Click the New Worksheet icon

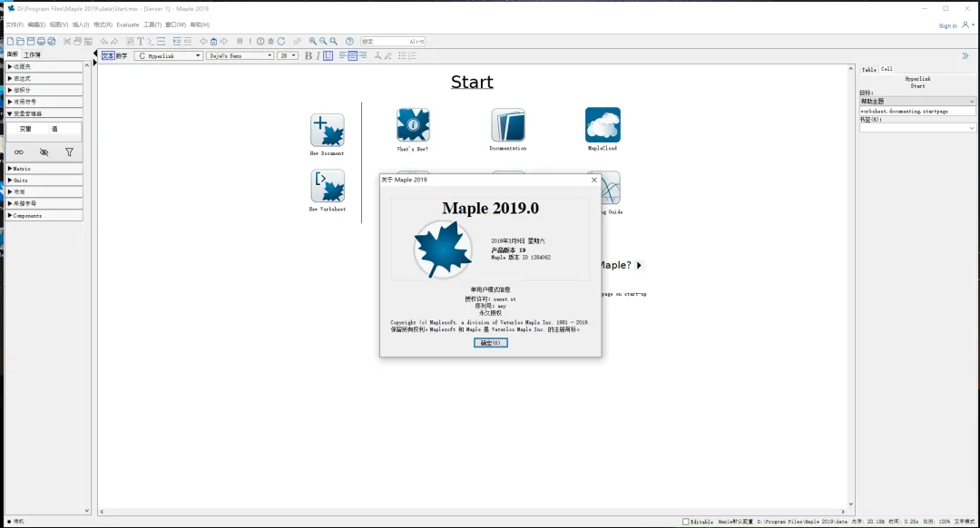328,186
